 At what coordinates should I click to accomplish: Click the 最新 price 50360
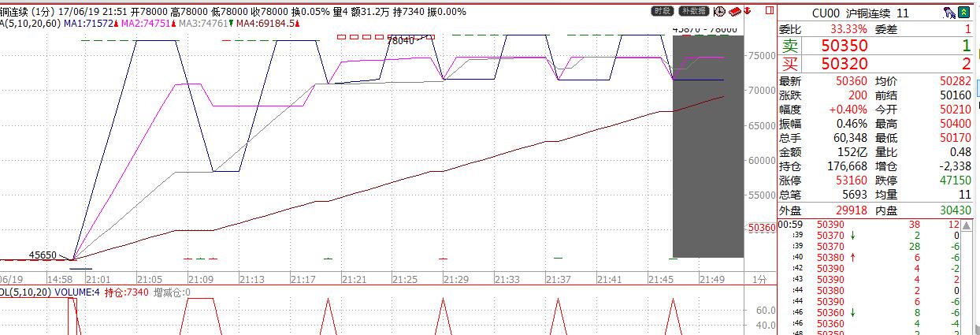(851, 81)
